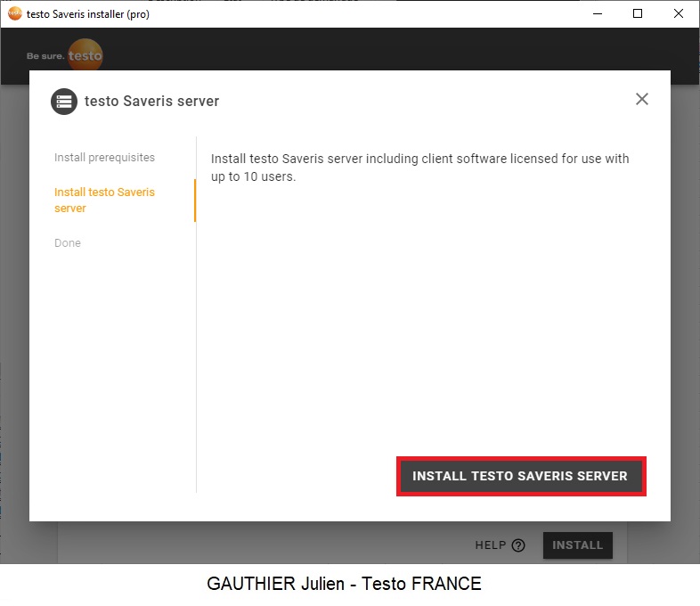700x606 pixels.
Task: Click the HELP label in background installer
Action: coord(490,545)
